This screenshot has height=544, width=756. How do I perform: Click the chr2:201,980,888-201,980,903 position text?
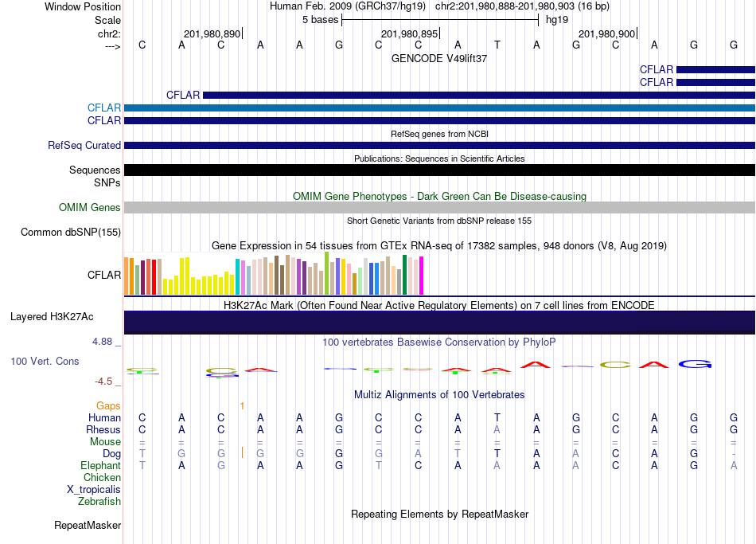click(x=522, y=6)
